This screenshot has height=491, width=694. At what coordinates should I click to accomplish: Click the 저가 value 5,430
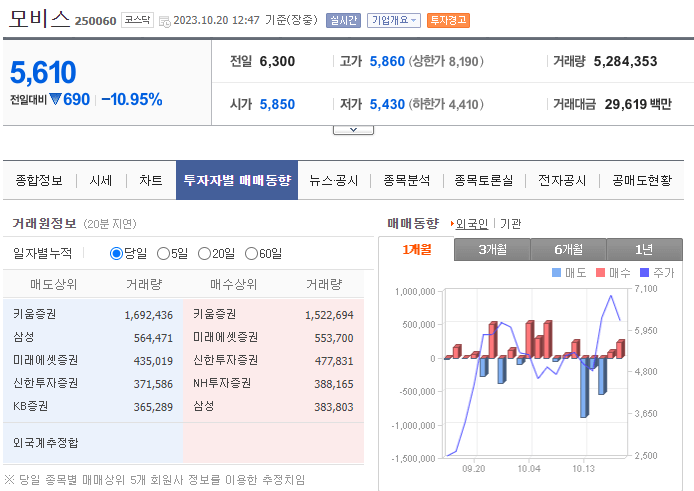coord(387,104)
